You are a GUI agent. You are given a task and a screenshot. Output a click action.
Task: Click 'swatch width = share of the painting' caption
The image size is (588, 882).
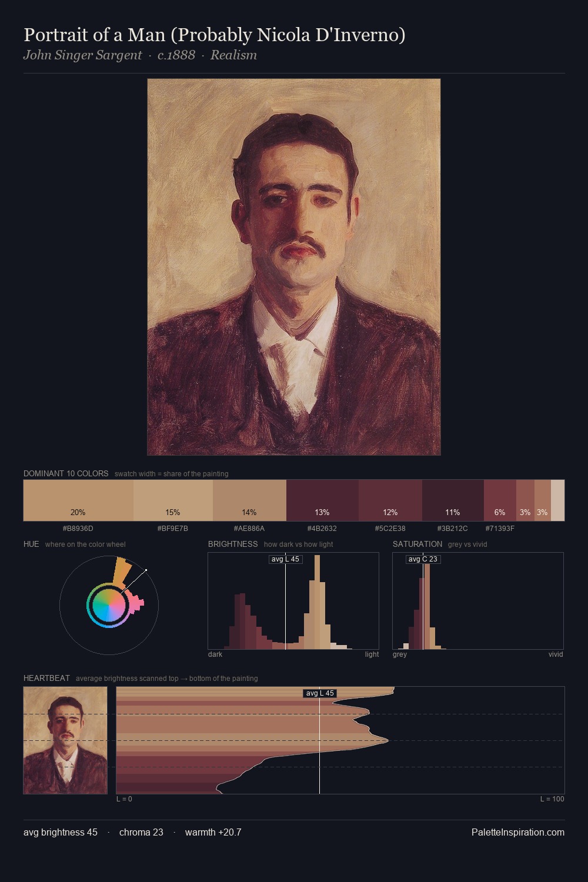tap(172, 473)
